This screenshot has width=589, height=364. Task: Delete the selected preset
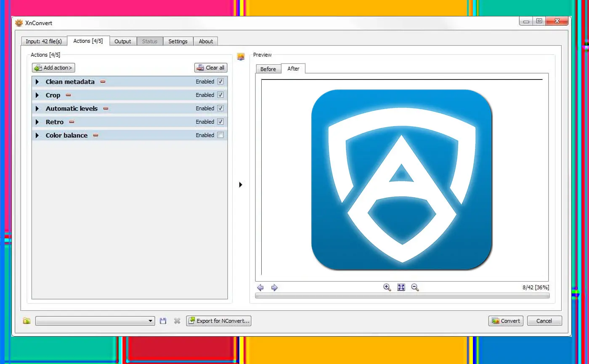[177, 321]
